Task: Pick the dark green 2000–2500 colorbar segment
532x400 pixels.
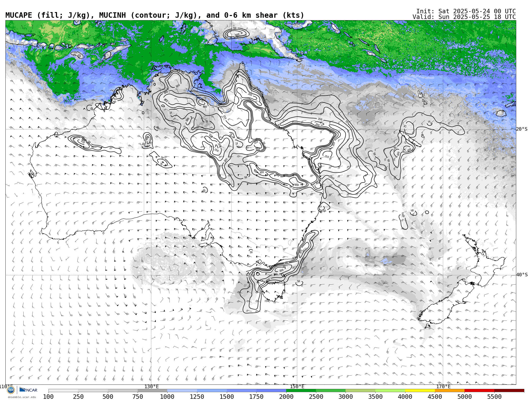Action: (301, 391)
